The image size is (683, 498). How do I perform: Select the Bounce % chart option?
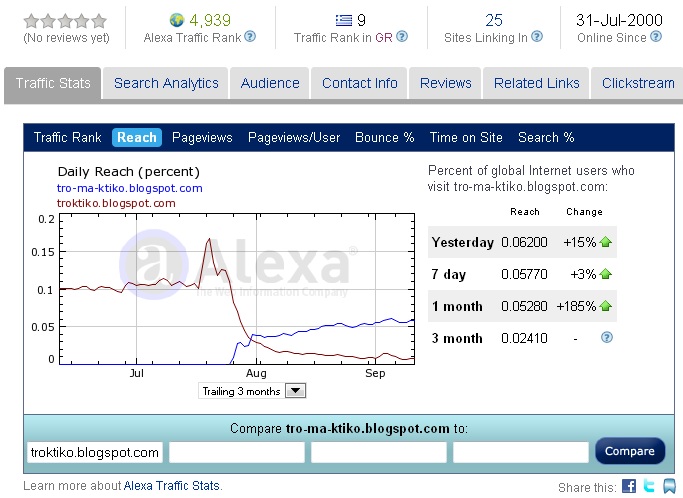[385, 138]
